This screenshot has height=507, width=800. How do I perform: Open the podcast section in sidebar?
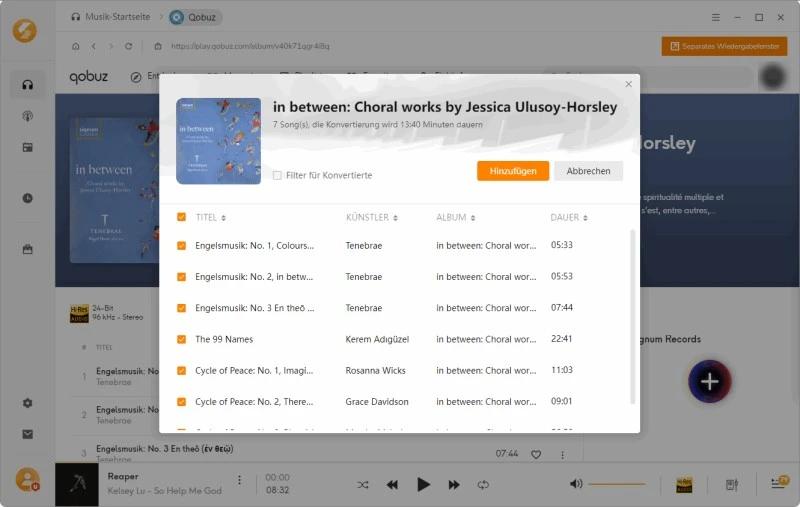click(28, 116)
